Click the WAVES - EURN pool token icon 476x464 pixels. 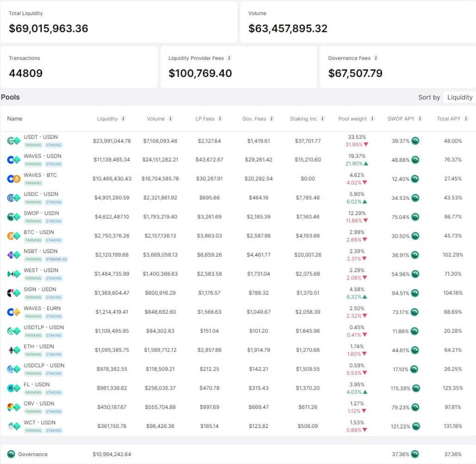(14, 312)
